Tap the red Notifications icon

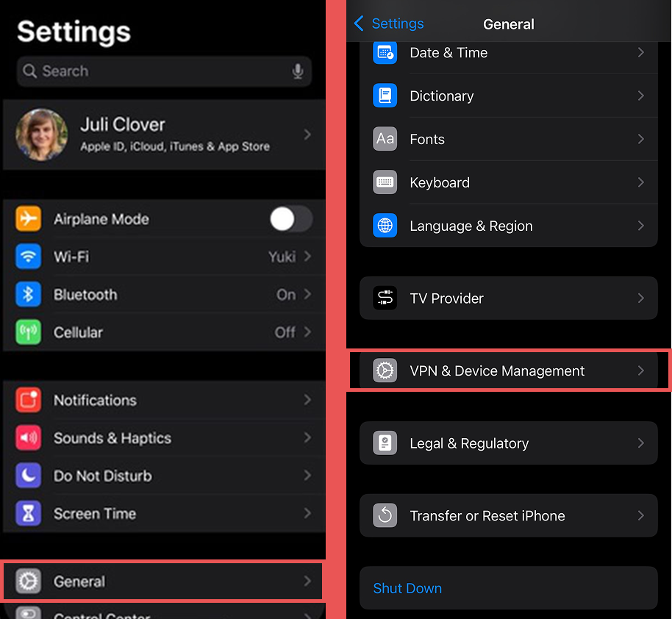(x=28, y=400)
